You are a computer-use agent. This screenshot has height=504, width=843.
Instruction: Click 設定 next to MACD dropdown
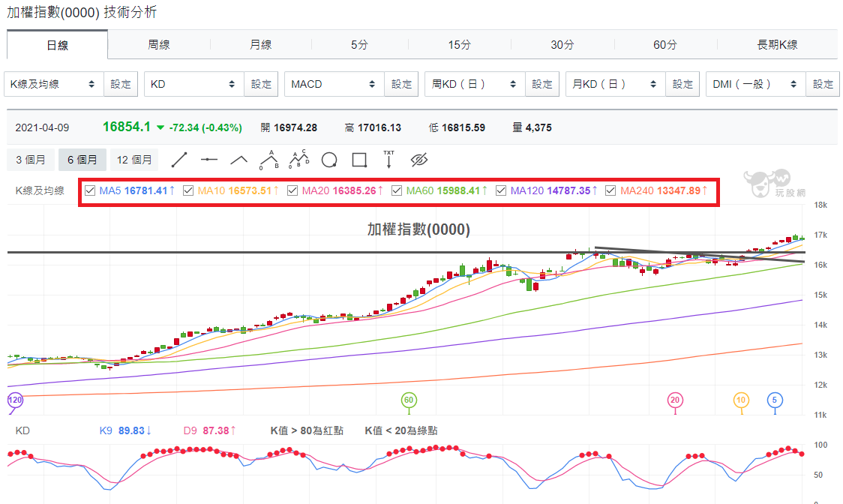click(x=401, y=84)
